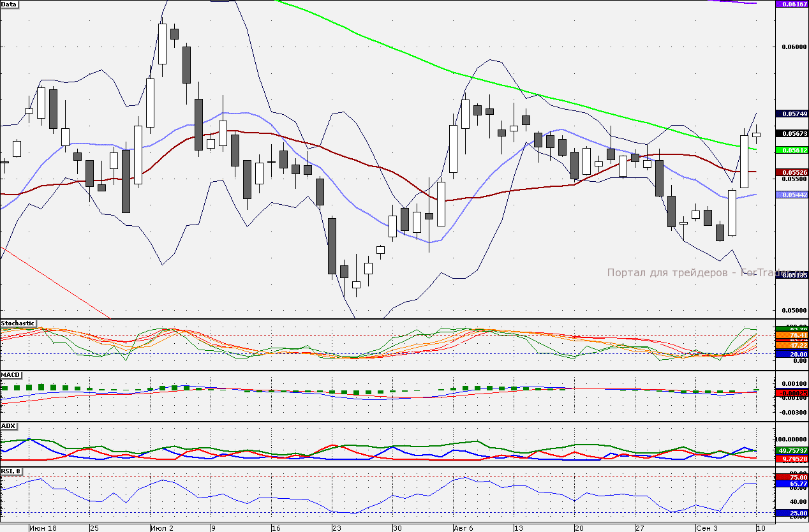
Task: Click the green 49.75737 ADX value tag
Action: [791, 451]
